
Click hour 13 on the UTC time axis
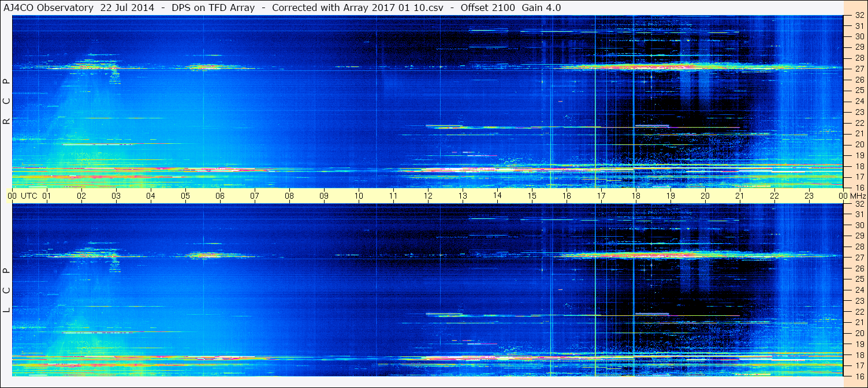[463, 196]
